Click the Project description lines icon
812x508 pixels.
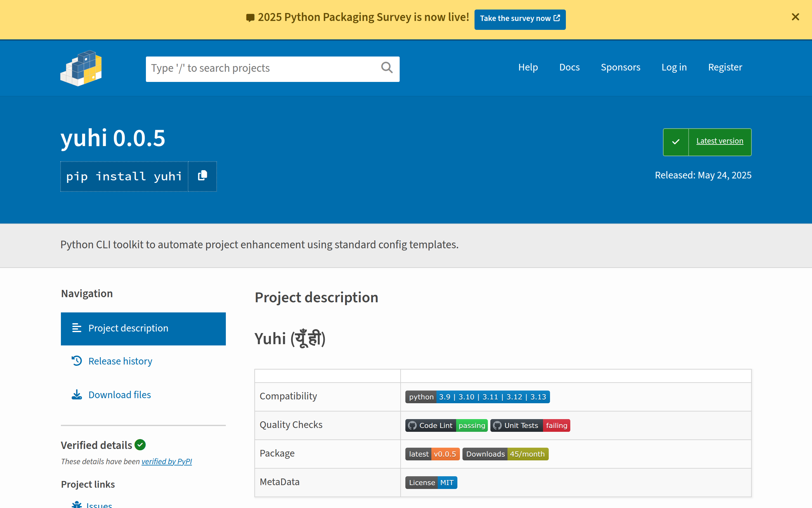(x=76, y=328)
